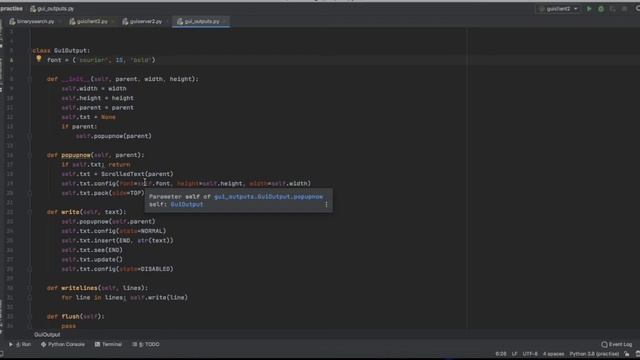Open the tooltip's three-dot options menu
640x360 pixels.
point(326,204)
